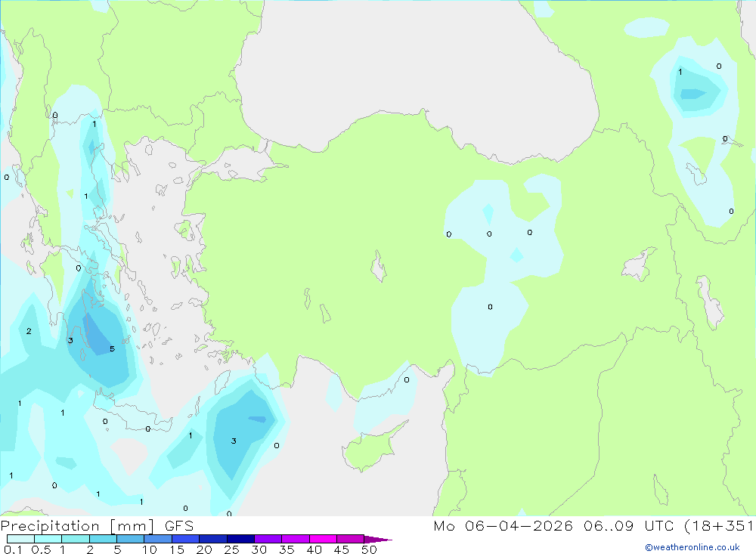The width and height of the screenshot is (756, 554).
Task: Select the 5–10 mm legend color swatch
Action: coord(131,539)
